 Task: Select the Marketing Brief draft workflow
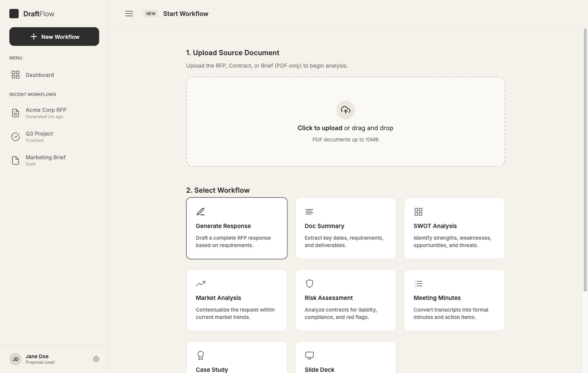45,160
